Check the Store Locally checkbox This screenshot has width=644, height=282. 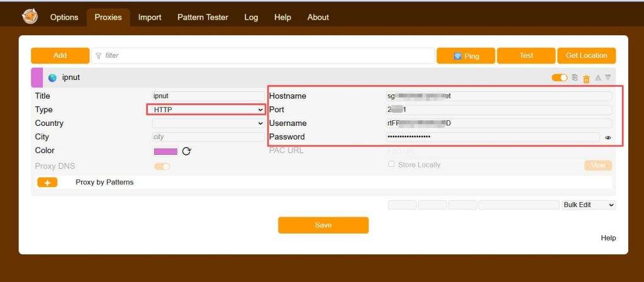[391, 164]
